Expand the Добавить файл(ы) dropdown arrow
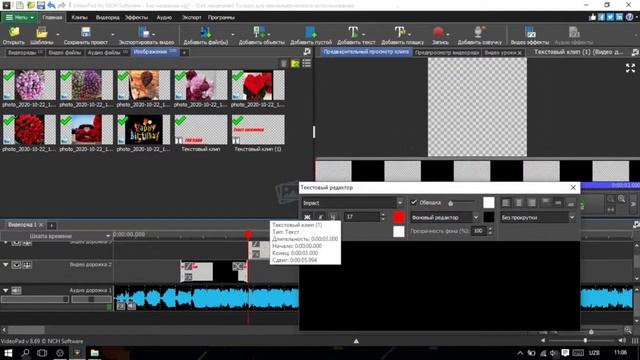 coord(233,34)
